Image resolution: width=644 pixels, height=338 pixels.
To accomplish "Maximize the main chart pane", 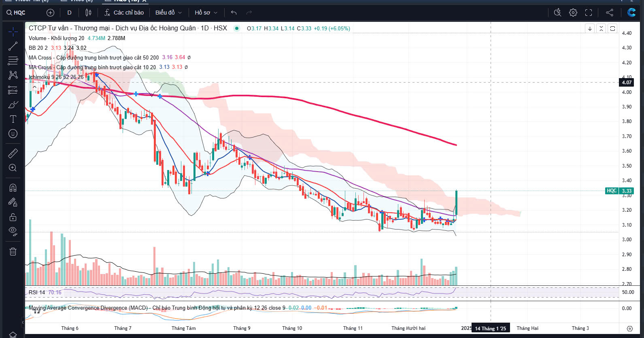I will [612, 28].
